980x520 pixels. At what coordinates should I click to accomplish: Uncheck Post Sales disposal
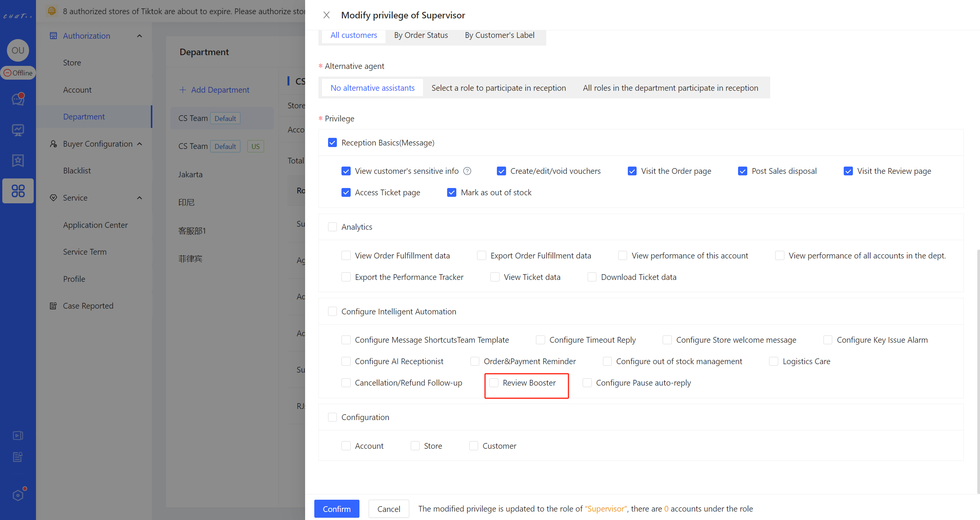[x=742, y=171]
